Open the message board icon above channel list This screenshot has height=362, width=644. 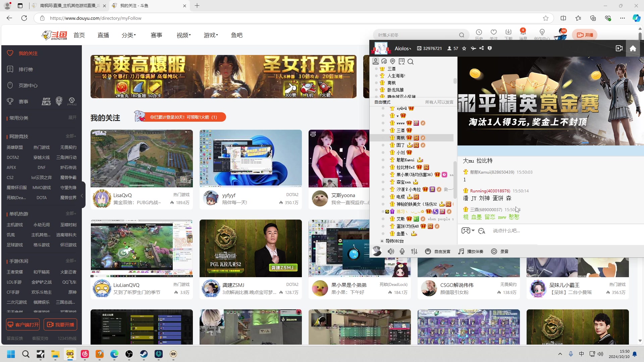pos(402,61)
